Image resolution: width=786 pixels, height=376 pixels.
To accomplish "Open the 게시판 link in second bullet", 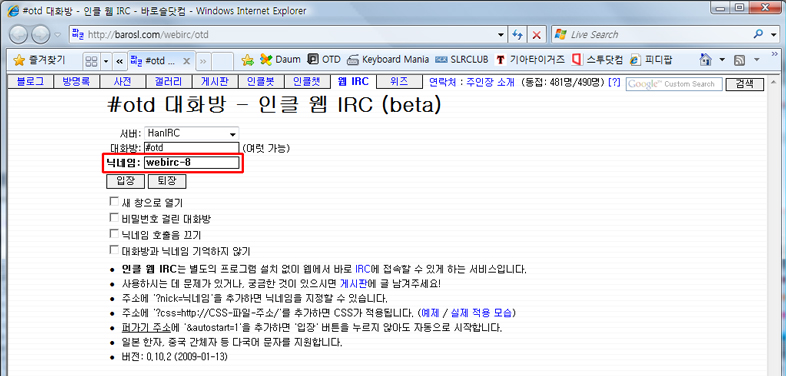I will 353,283.
